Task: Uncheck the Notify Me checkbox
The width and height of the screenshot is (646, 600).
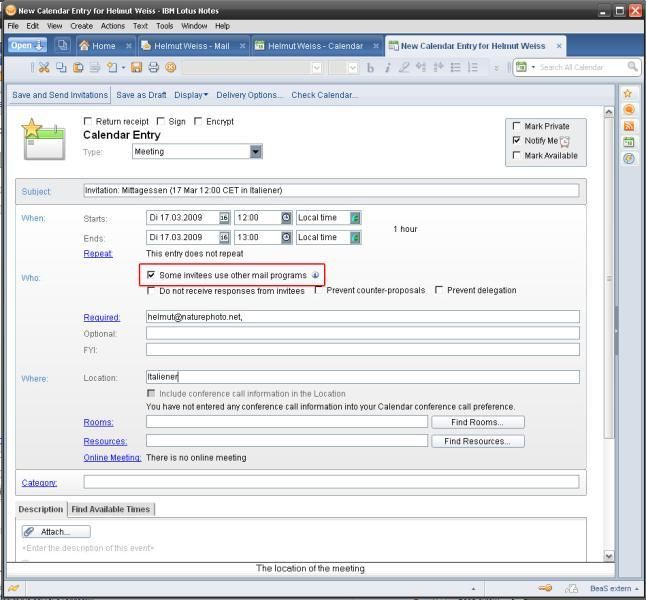Action: tap(516, 140)
